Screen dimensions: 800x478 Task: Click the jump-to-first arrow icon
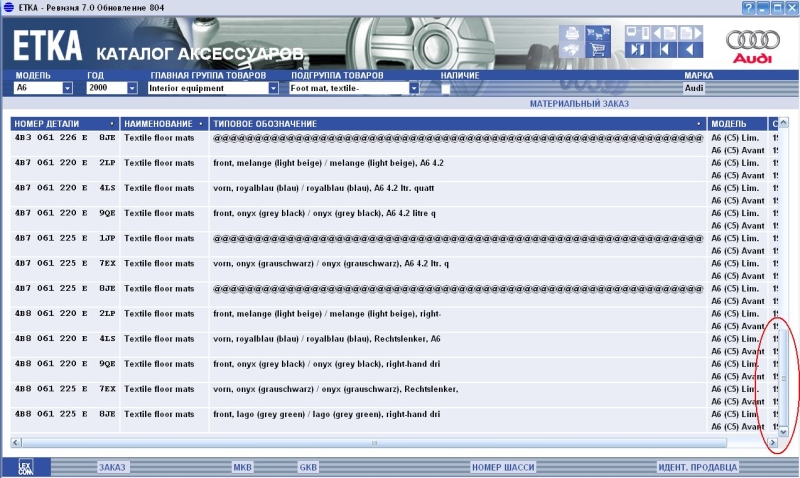pos(664,49)
